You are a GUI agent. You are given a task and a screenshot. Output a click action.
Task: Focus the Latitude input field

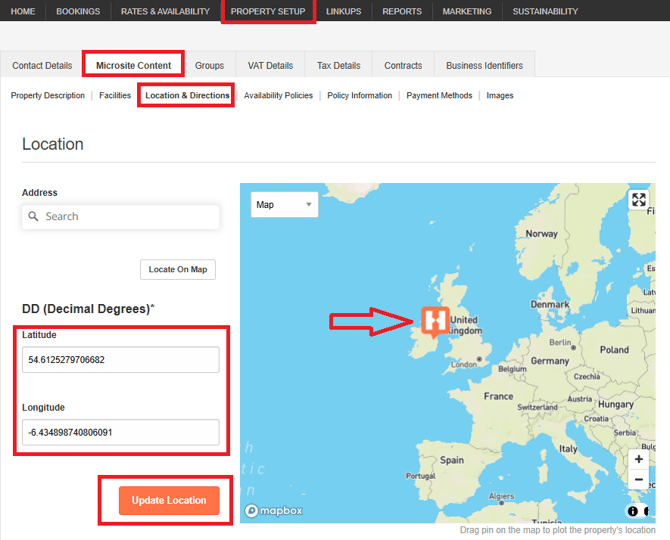[x=120, y=360]
